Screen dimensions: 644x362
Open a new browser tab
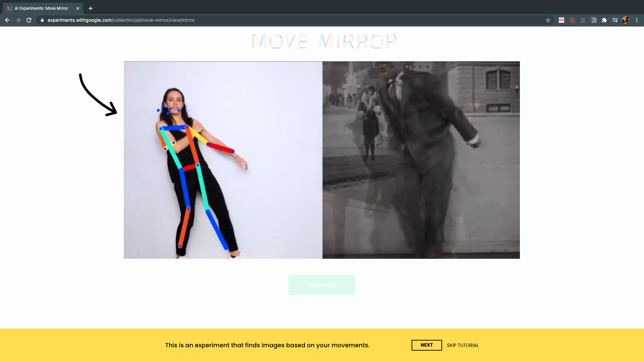tap(91, 8)
